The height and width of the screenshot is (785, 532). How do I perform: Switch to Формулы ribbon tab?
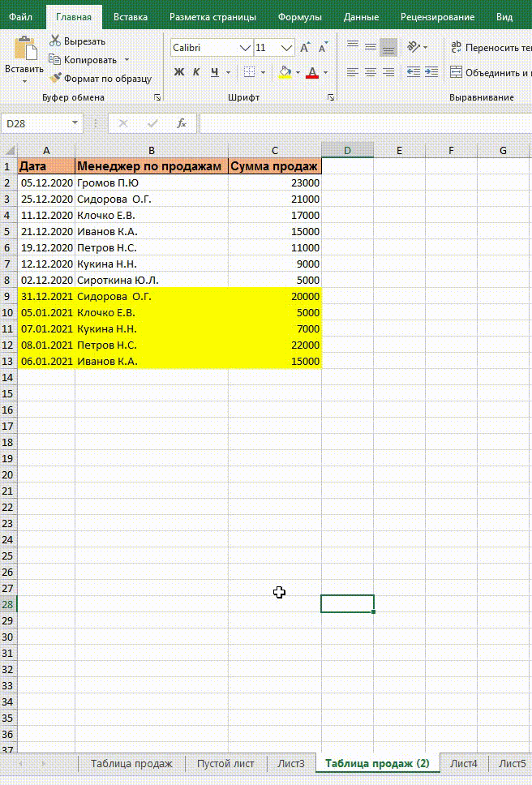point(300,16)
